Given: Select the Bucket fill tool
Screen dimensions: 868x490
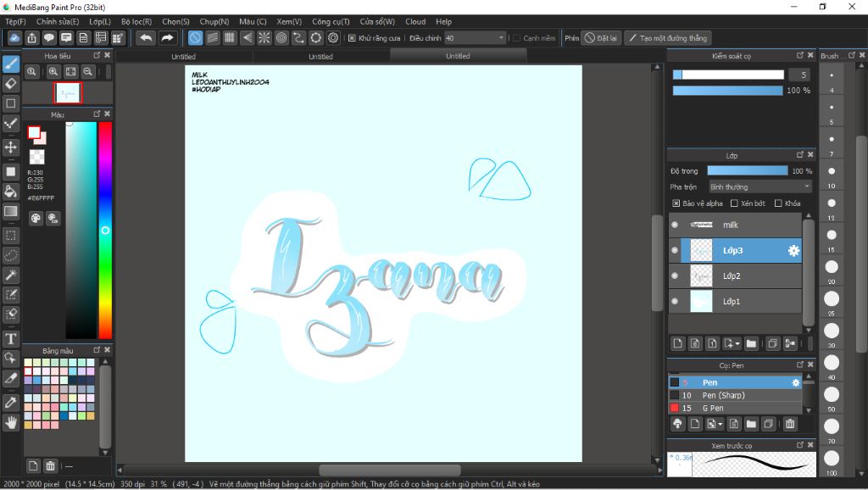Looking at the screenshot, I should 10,192.
